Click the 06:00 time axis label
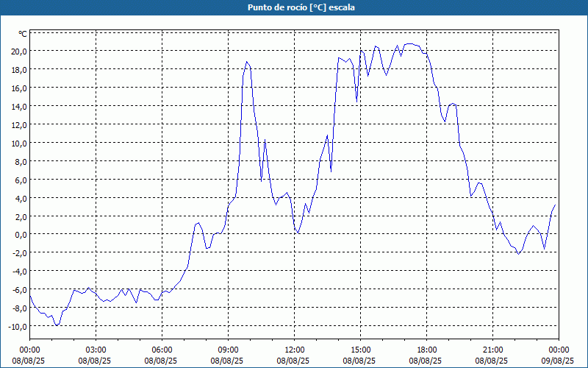This screenshot has height=368, width=588. (x=162, y=350)
